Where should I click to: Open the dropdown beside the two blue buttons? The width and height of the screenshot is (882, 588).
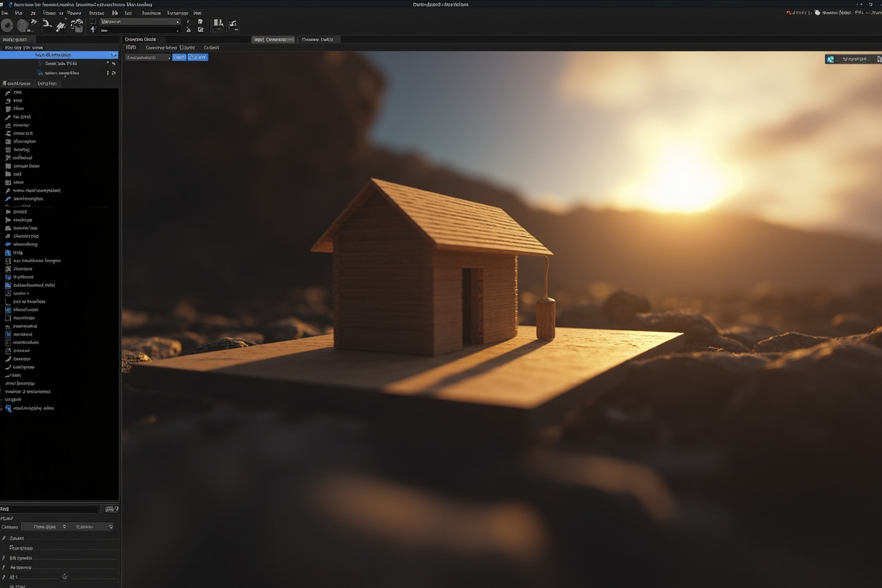pos(148,57)
